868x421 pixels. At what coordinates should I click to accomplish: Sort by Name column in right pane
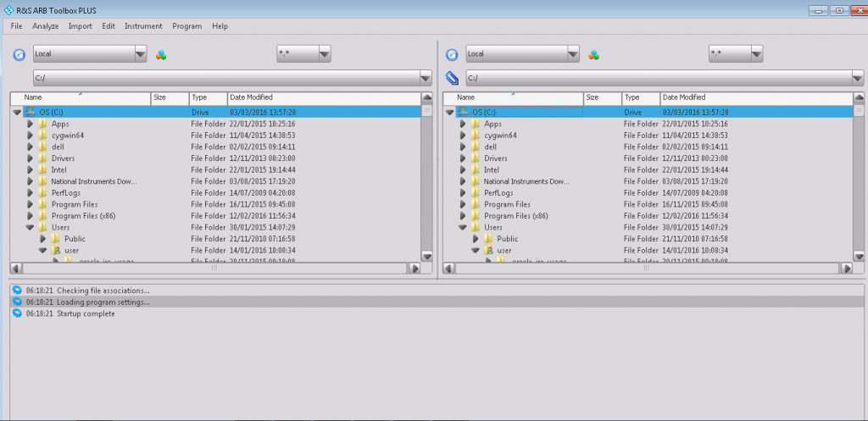point(513,98)
